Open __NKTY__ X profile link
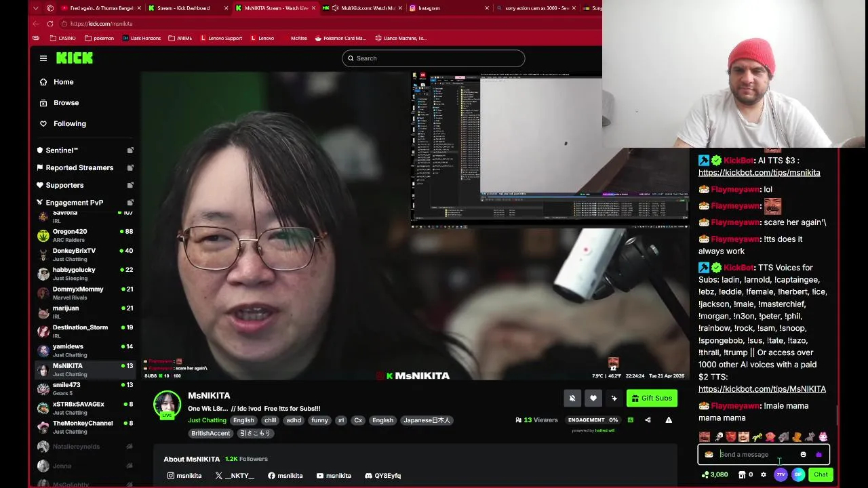868x488 pixels. point(235,476)
